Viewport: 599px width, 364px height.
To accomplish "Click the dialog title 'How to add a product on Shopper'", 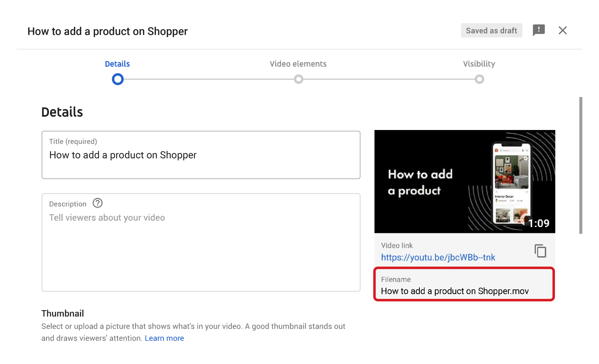I will (x=107, y=31).
